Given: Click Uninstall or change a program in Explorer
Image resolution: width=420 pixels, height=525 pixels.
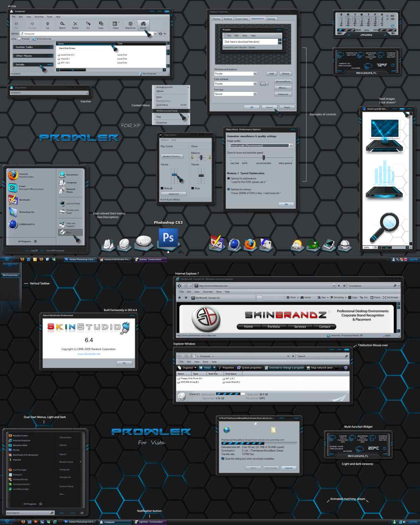Looking at the screenshot, I should click(x=284, y=368).
